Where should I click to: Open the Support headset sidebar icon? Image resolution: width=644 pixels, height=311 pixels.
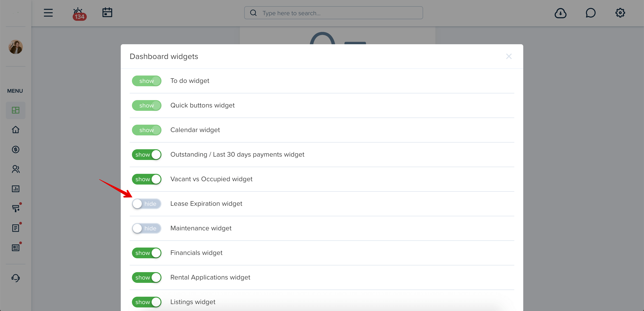tap(15, 278)
